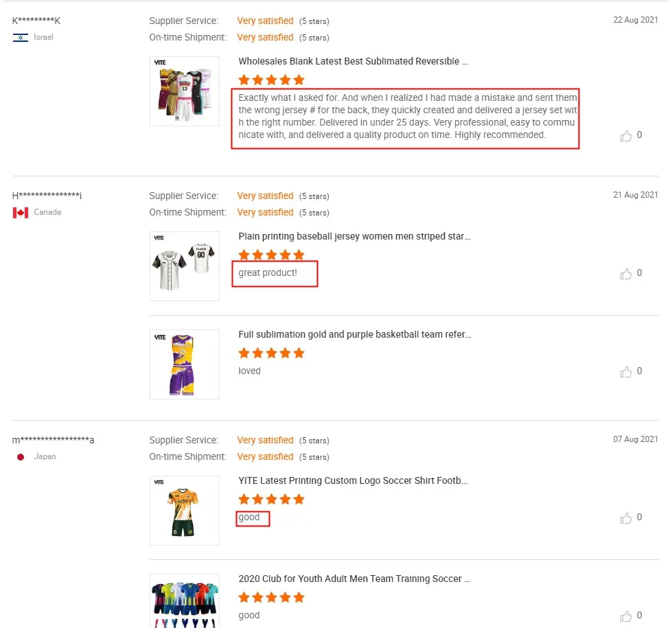The width and height of the screenshot is (672, 628).
Task: Open 'Full sublimation gold and purple basketball' link
Action: pyautogui.click(x=355, y=334)
